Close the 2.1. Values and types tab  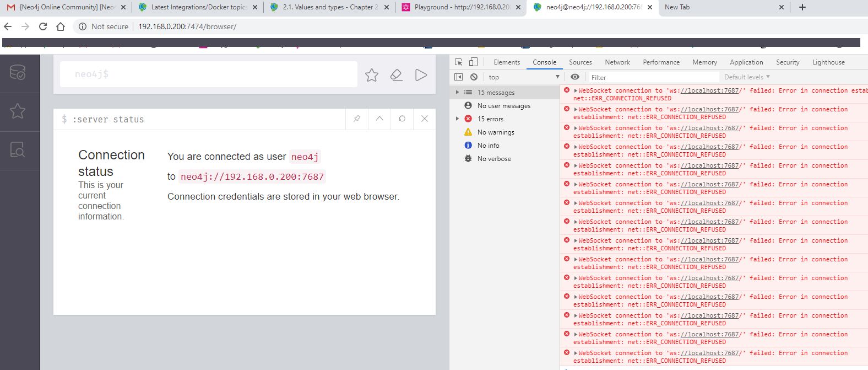pyautogui.click(x=387, y=7)
